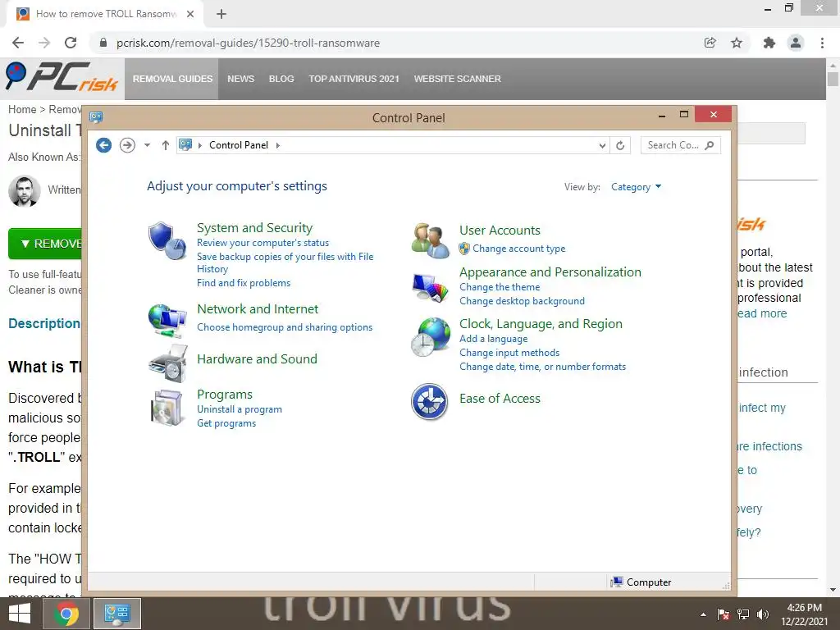Click Add a language link
840x630 pixels.
click(493, 339)
